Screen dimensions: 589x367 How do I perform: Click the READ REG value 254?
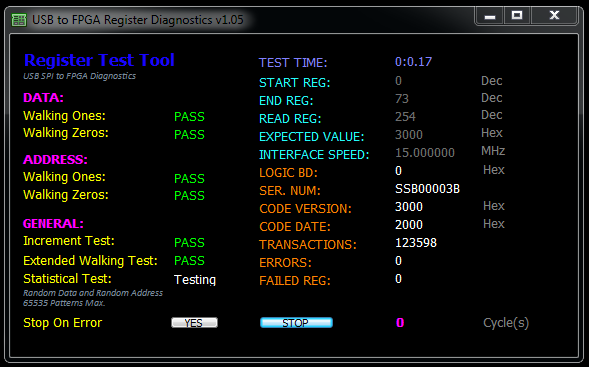[405, 116]
